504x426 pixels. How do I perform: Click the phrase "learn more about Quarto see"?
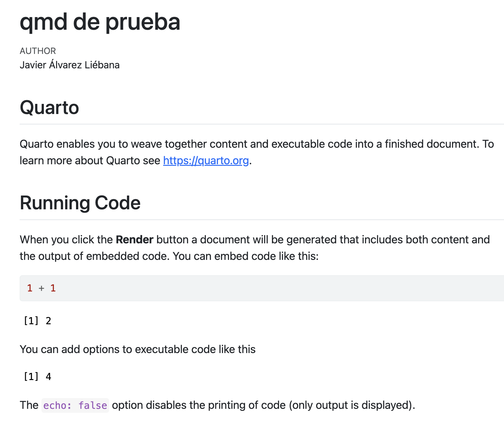pyautogui.click(x=90, y=161)
